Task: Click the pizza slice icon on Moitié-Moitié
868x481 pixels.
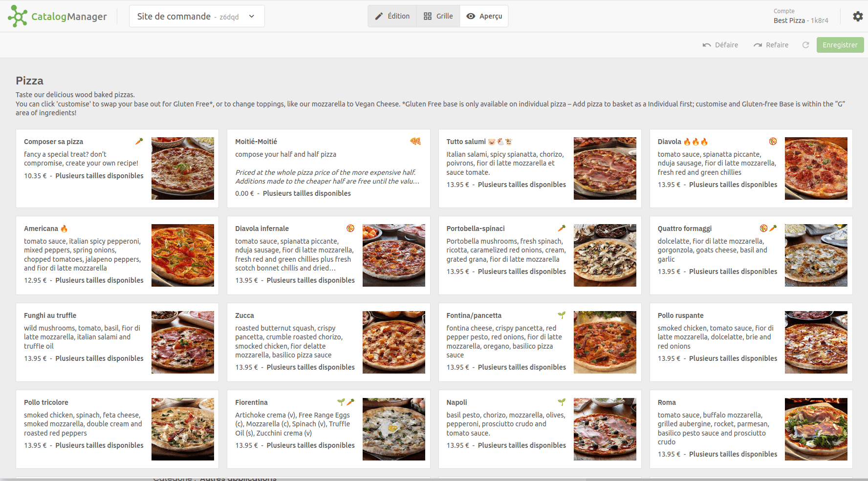Action: [415, 141]
